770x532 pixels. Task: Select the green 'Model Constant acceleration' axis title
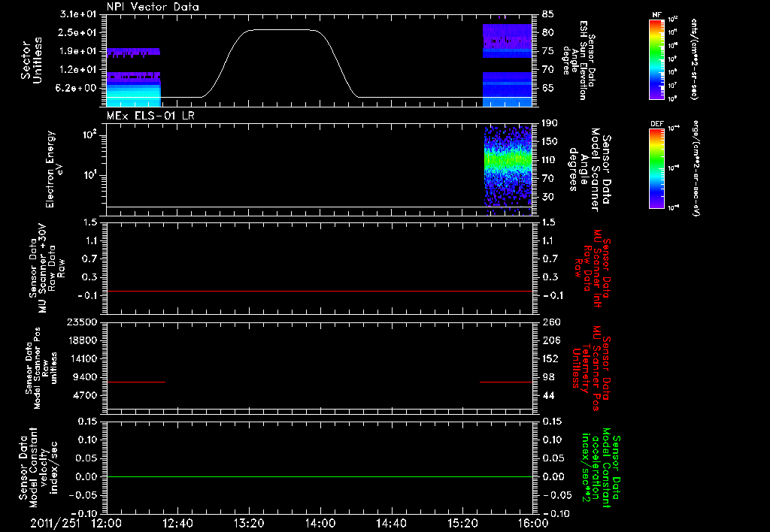[x=601, y=468]
